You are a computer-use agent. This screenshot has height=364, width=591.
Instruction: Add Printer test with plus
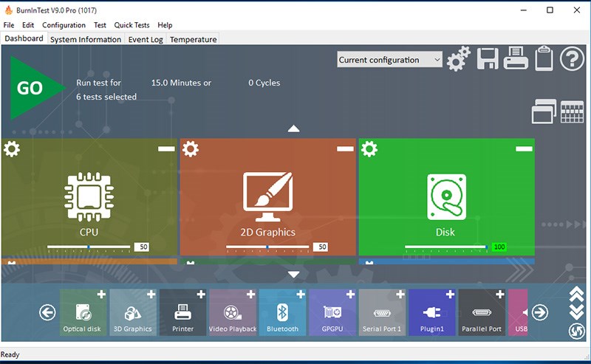(201, 295)
